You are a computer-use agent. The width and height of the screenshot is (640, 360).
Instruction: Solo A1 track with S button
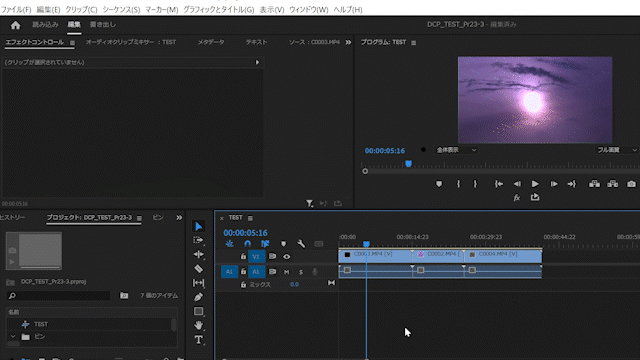[x=301, y=272]
